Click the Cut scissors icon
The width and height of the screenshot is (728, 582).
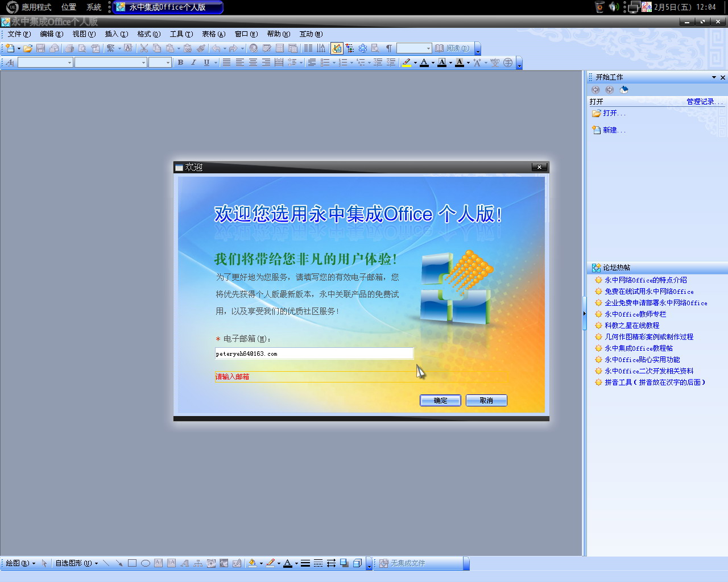coord(144,48)
